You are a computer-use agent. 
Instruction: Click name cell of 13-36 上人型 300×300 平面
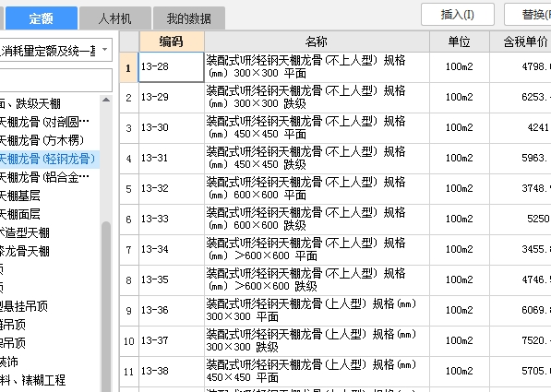point(317,311)
